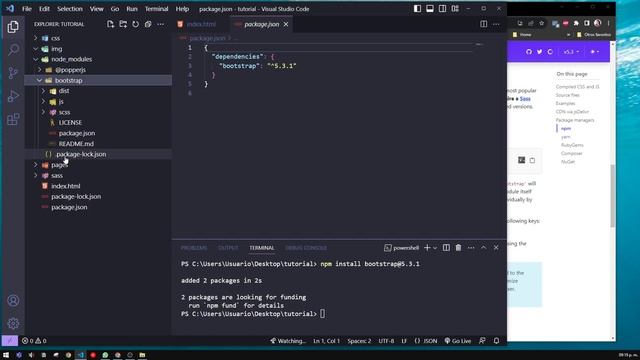Expand the dist folder
Image resolution: width=640 pixels, height=360 pixels.
coord(43,91)
